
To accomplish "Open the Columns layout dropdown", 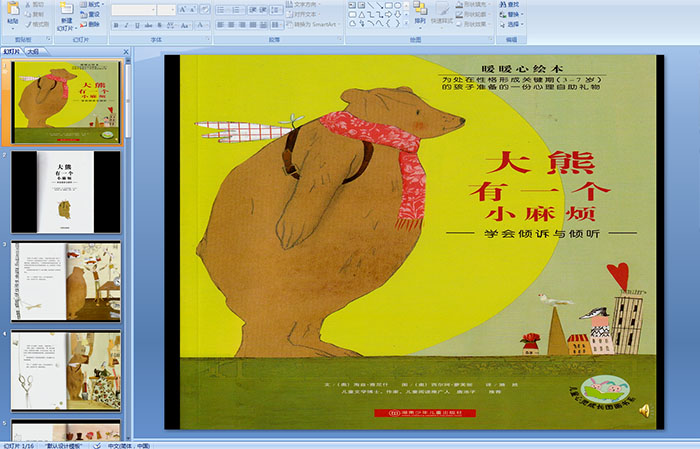I will (276, 25).
